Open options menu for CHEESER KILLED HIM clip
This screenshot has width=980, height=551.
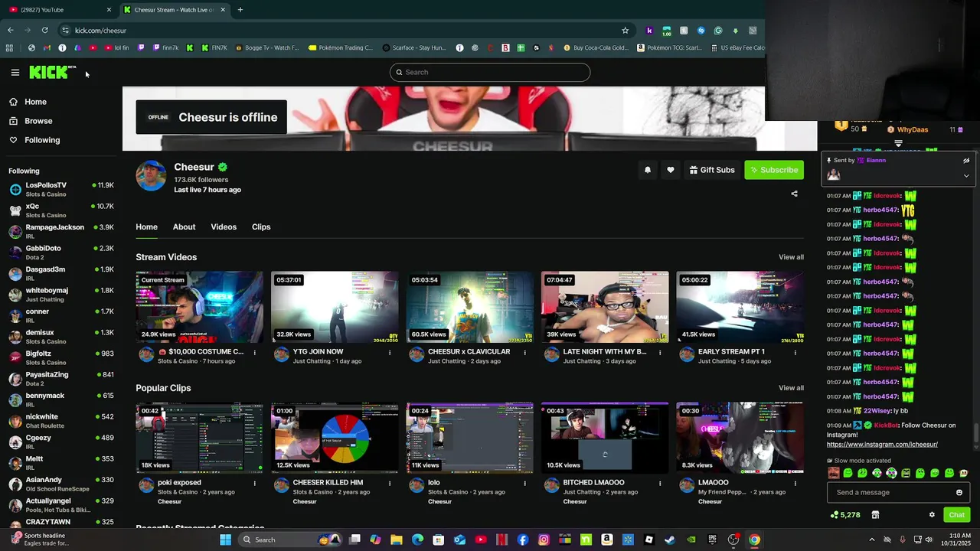click(390, 484)
